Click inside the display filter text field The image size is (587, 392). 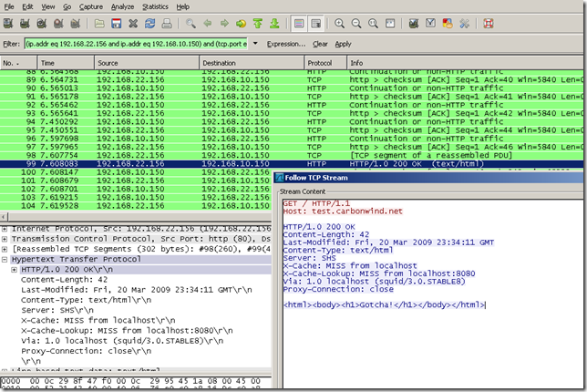(x=137, y=43)
